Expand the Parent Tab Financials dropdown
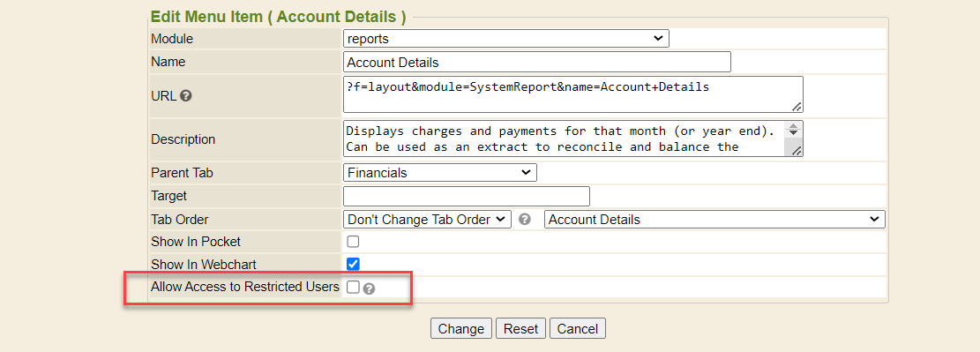 coord(440,173)
